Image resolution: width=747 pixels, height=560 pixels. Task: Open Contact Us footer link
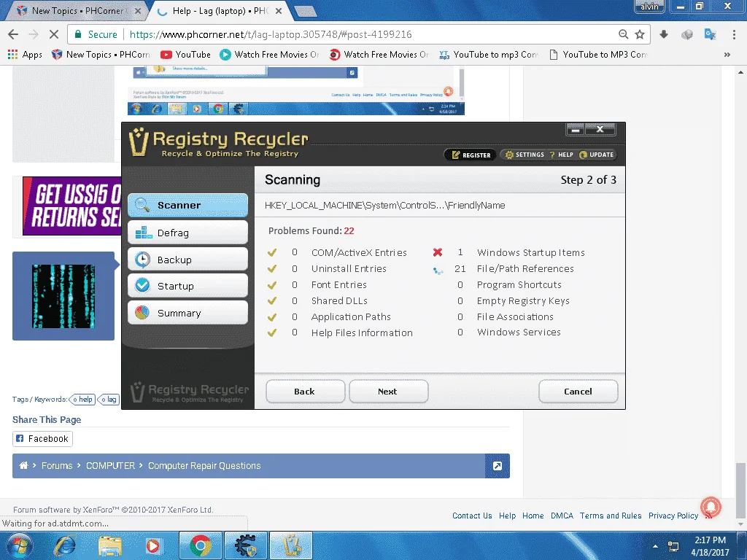coord(472,516)
